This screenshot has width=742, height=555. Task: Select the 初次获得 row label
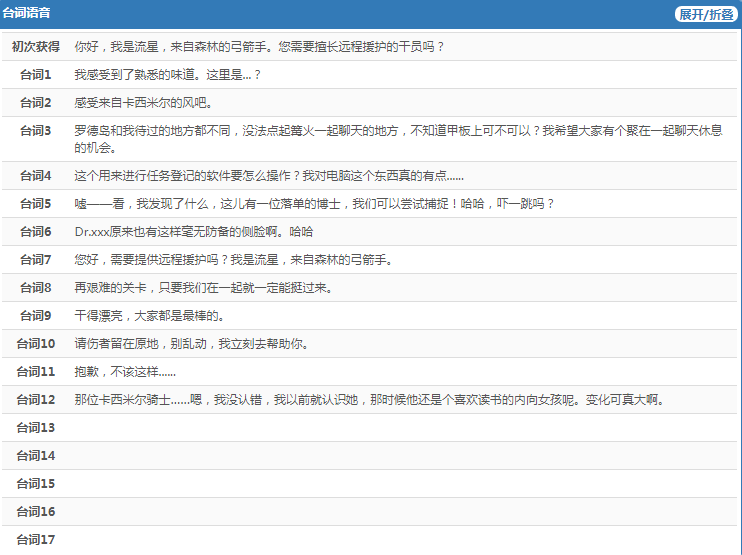pyautogui.click(x=35, y=46)
